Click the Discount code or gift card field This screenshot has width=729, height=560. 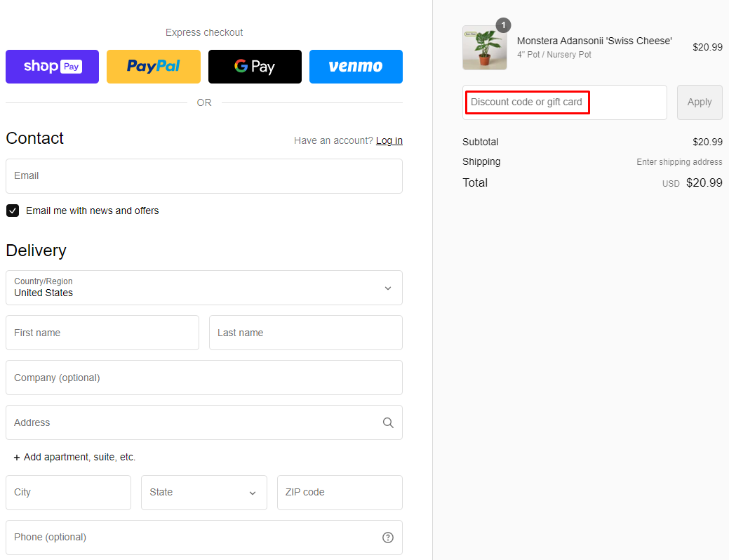click(564, 102)
